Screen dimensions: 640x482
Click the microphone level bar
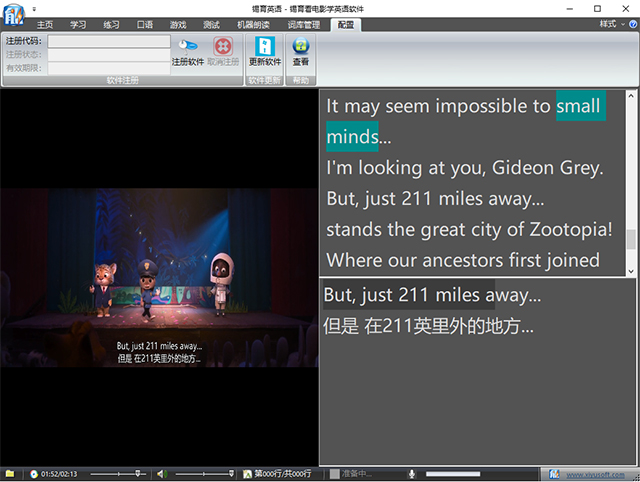pos(453,474)
